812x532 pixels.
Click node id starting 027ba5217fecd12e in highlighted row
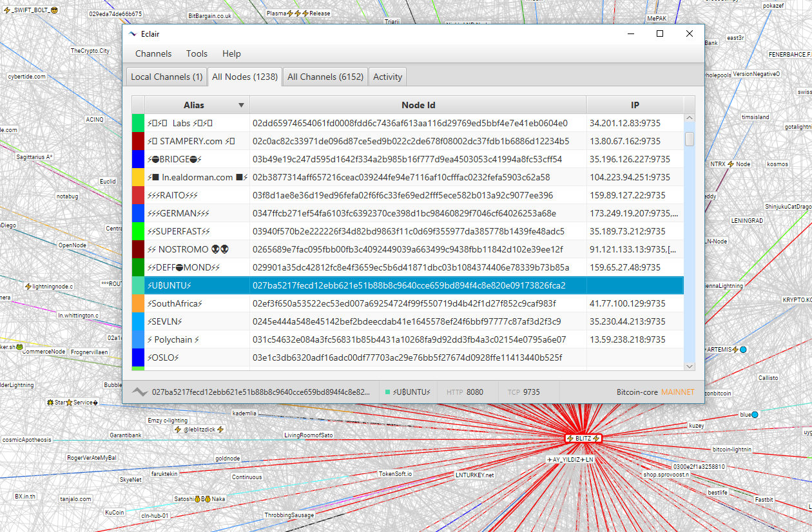[x=418, y=285]
